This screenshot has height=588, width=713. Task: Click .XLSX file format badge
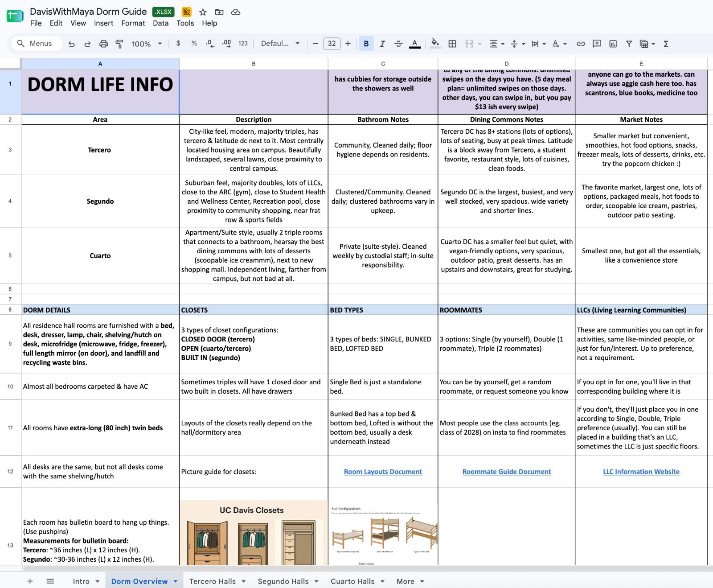click(x=163, y=12)
